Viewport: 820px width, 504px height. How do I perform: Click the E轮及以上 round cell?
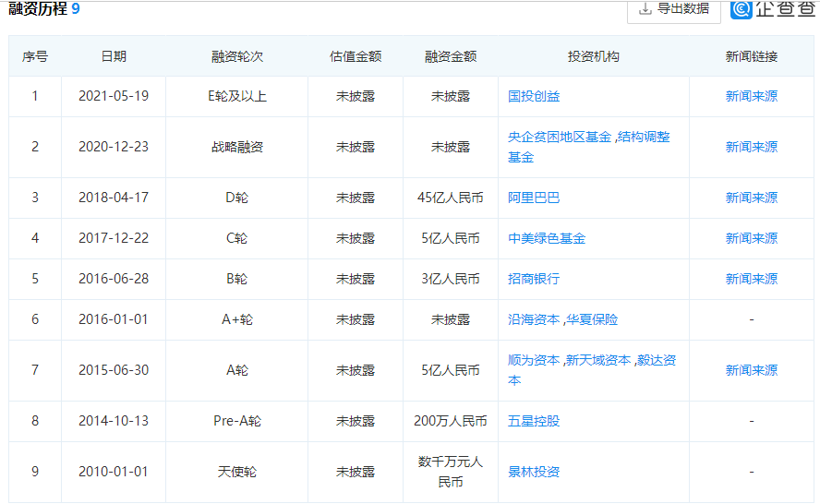237,96
